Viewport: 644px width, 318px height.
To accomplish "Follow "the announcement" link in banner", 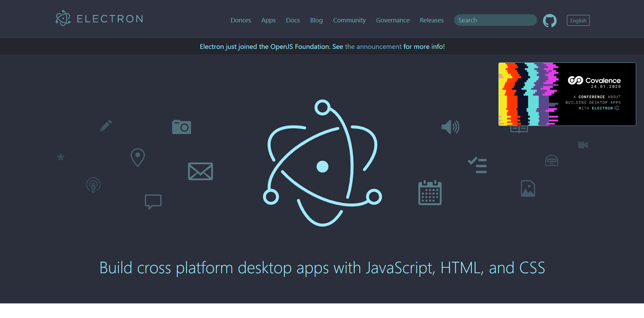I will point(373,46).
